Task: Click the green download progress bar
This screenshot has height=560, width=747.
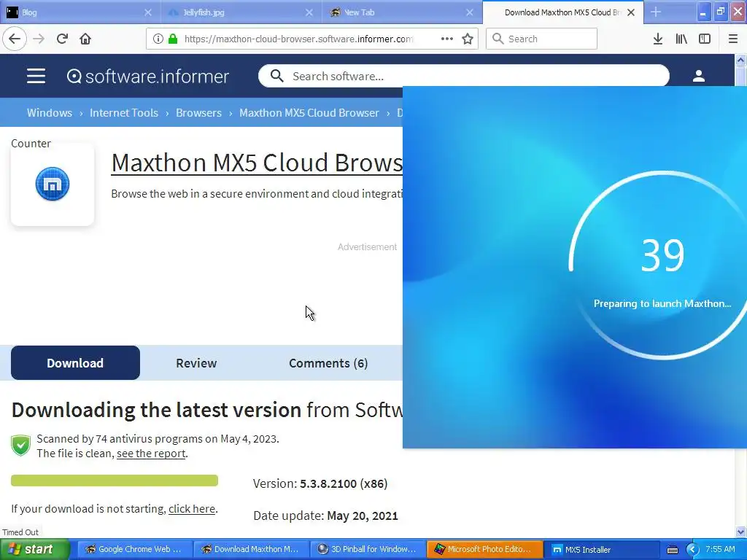Action: point(115,481)
